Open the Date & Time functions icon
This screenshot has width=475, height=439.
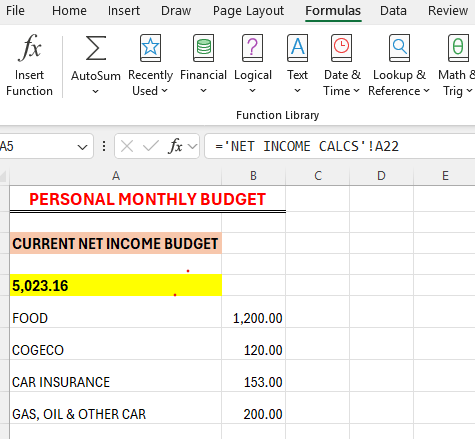[x=342, y=48]
